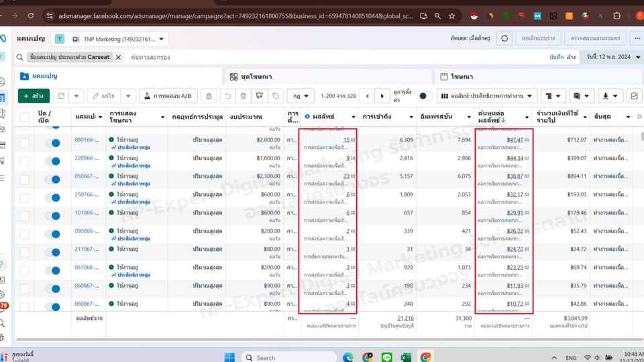Select checkbox for campaign 211067
The height and width of the screenshot is (362, 644).
[25, 253]
